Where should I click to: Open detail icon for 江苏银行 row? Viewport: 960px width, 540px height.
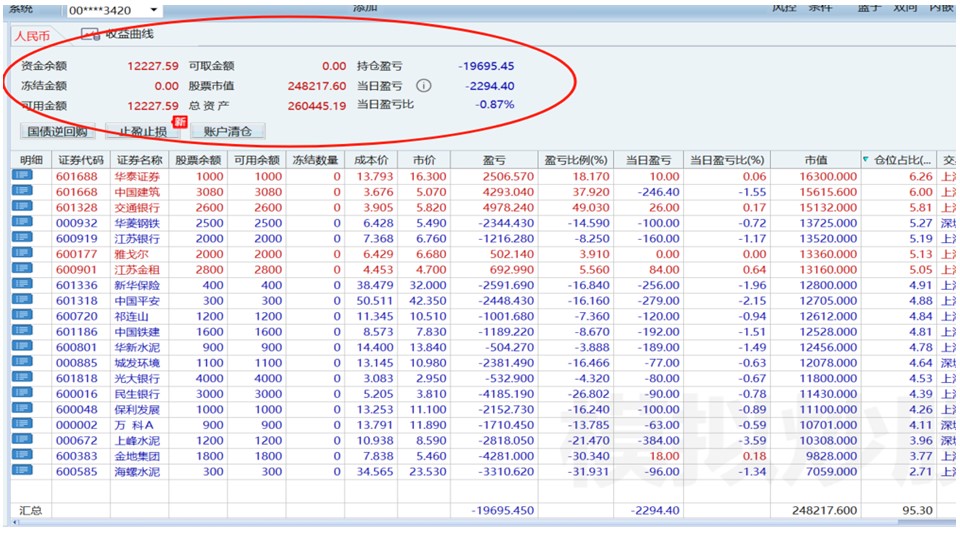[22, 238]
